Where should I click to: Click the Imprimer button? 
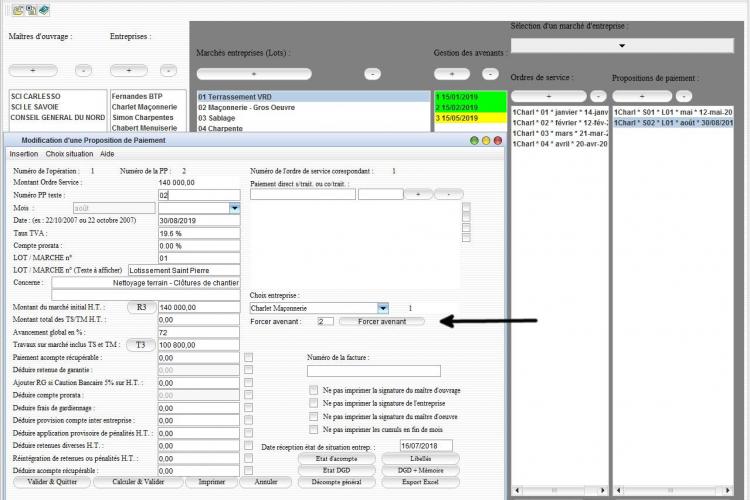[212, 482]
